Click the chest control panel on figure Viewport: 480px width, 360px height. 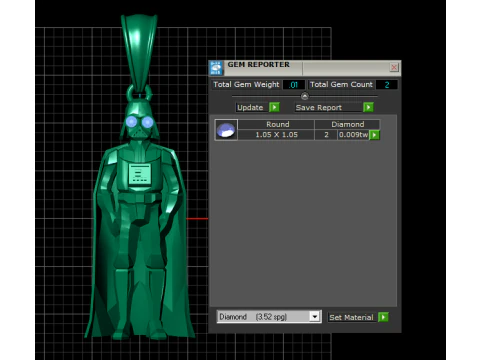(x=140, y=174)
